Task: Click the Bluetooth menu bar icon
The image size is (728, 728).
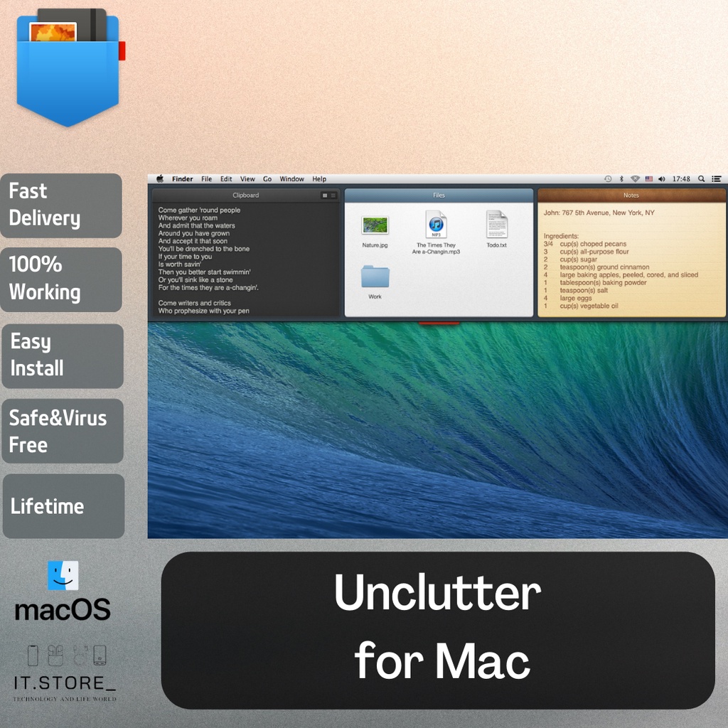Action: [x=621, y=179]
